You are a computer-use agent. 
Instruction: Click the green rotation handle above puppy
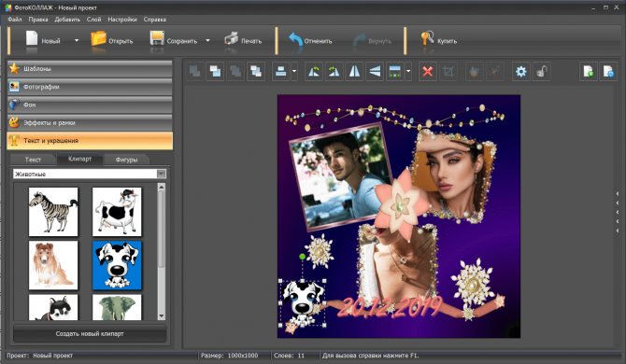coord(302,257)
